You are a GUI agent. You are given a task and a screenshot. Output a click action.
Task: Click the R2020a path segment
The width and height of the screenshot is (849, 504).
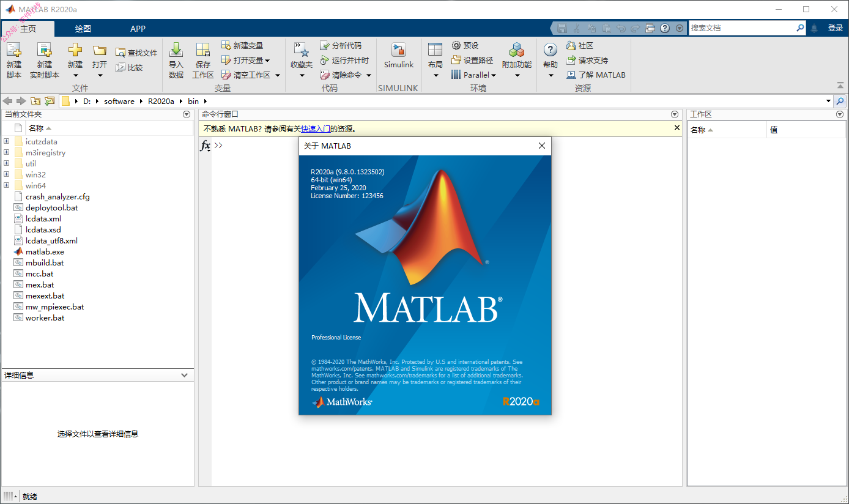[161, 101]
